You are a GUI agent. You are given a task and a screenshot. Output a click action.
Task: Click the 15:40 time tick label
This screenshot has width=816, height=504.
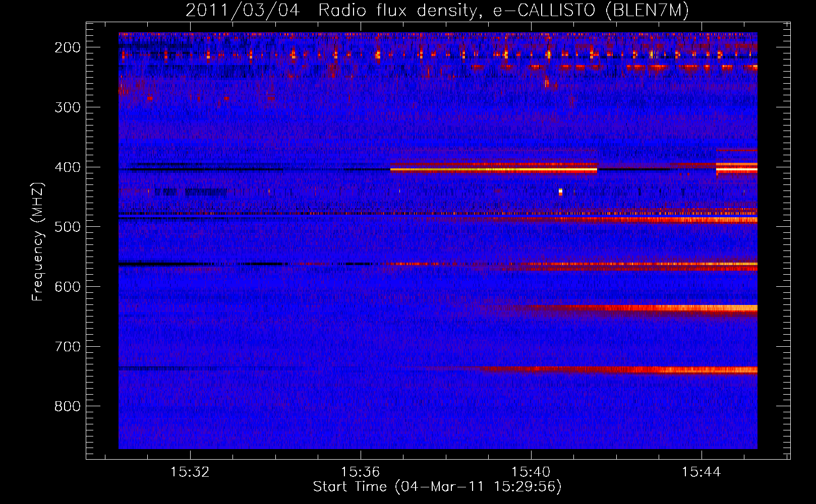531,472
